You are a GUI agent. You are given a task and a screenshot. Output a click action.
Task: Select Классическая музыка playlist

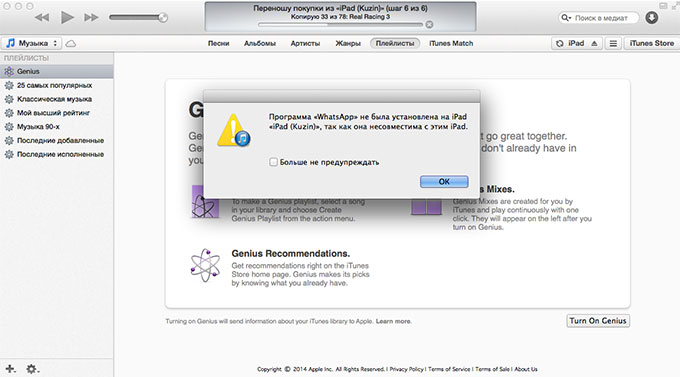point(57,99)
